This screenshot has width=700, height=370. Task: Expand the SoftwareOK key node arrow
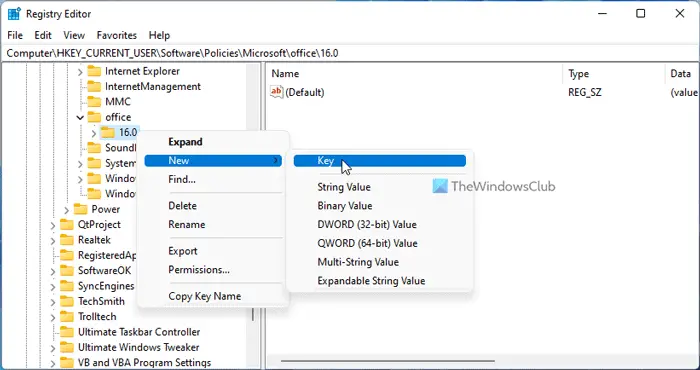pyautogui.click(x=53, y=271)
